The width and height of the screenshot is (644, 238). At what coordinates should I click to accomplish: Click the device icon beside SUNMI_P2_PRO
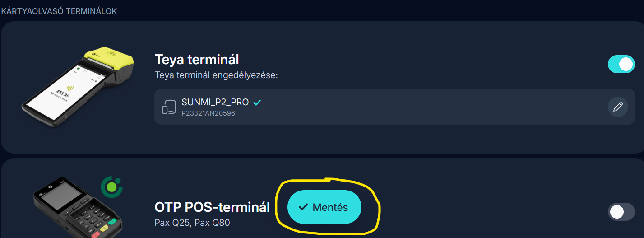[x=169, y=107]
